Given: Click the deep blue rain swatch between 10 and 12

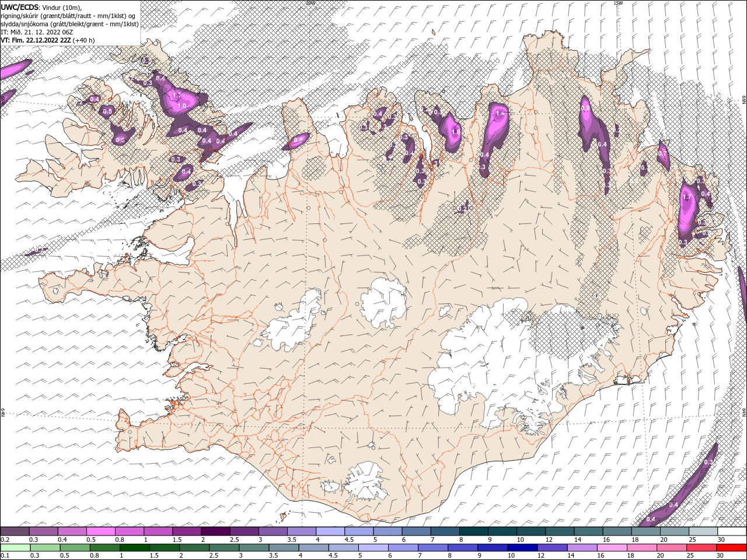Looking at the screenshot, I should (523, 548).
